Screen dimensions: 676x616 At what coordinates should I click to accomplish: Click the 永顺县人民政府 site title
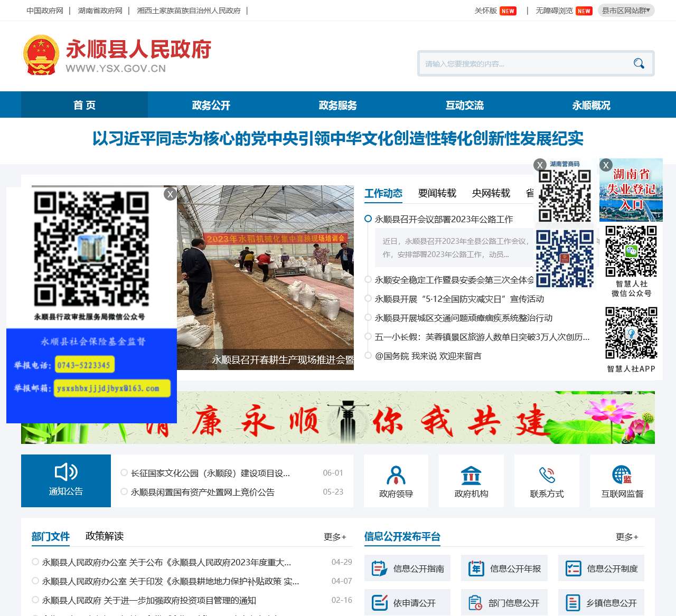(x=138, y=49)
